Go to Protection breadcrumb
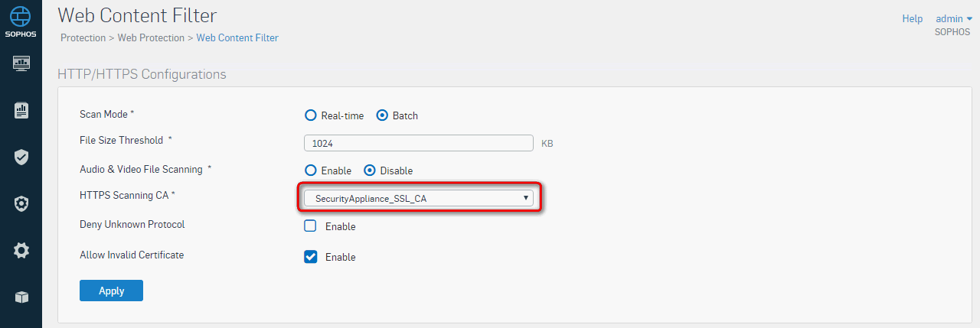 [83, 37]
